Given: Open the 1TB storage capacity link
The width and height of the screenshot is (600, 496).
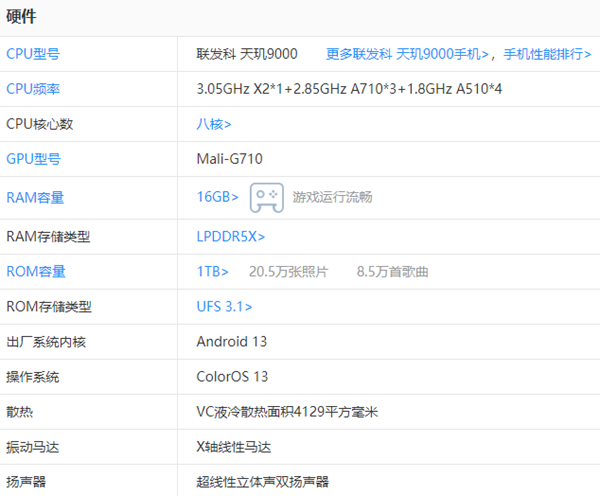Looking at the screenshot, I should coord(212,271).
